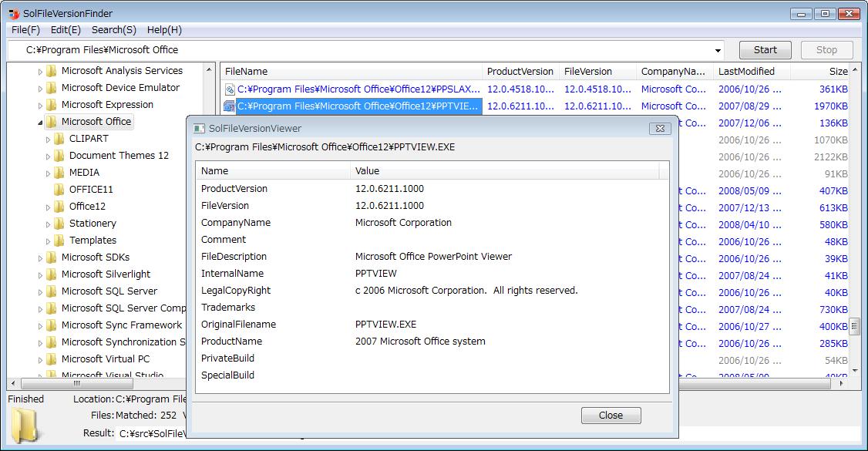Click the Document Themes 12 folder icon
Image resolution: width=868 pixels, height=451 pixels.
[x=59, y=156]
